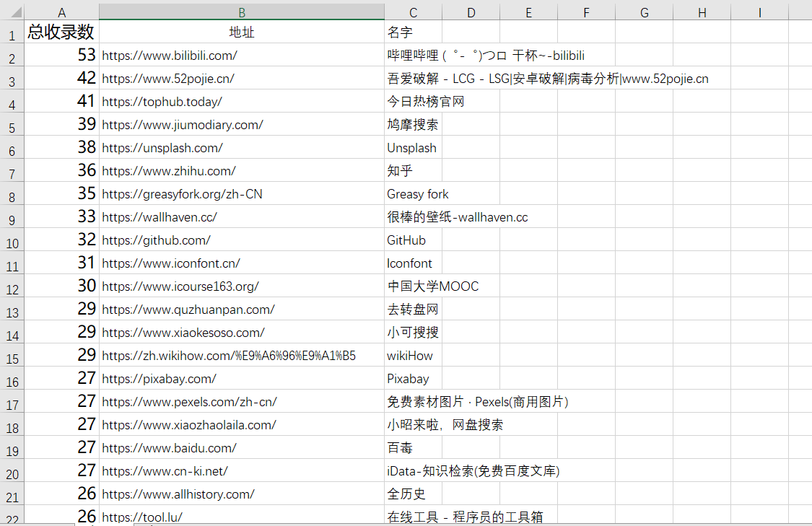Click the cell with value 31

tap(61, 263)
